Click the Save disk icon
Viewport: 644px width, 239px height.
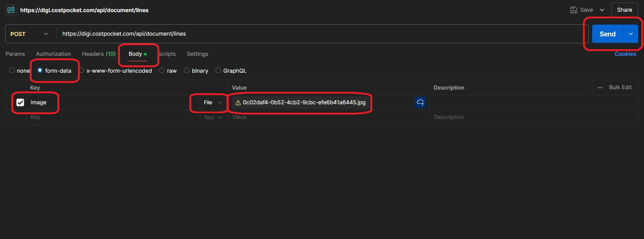point(573,10)
